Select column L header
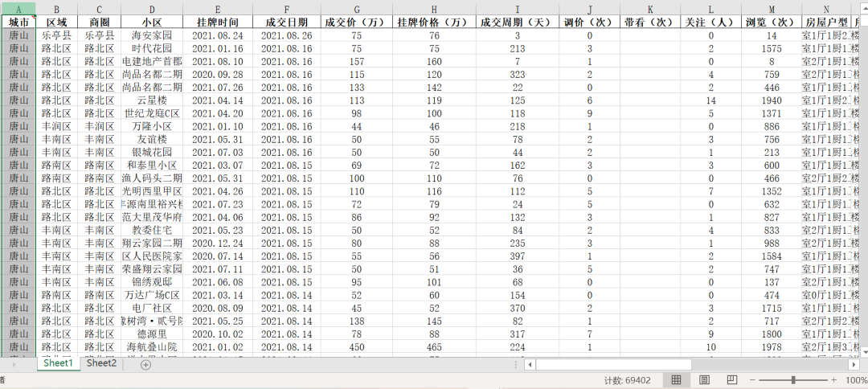The image size is (868, 389). [710, 9]
